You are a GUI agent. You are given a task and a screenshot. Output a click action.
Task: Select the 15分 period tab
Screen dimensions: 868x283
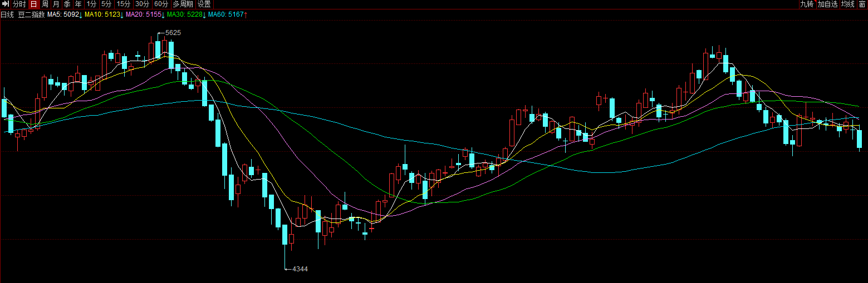click(124, 4)
